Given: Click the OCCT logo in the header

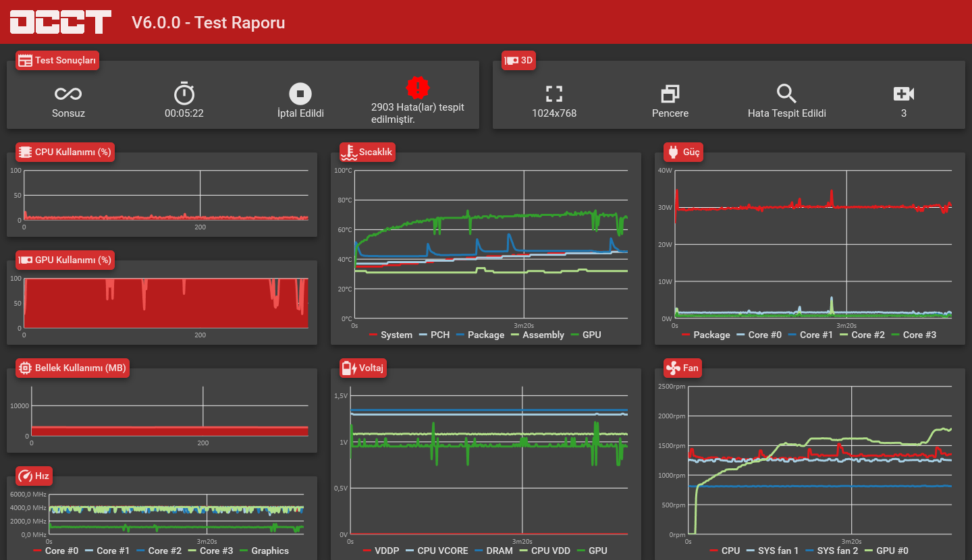Looking at the screenshot, I should tap(61, 22).
